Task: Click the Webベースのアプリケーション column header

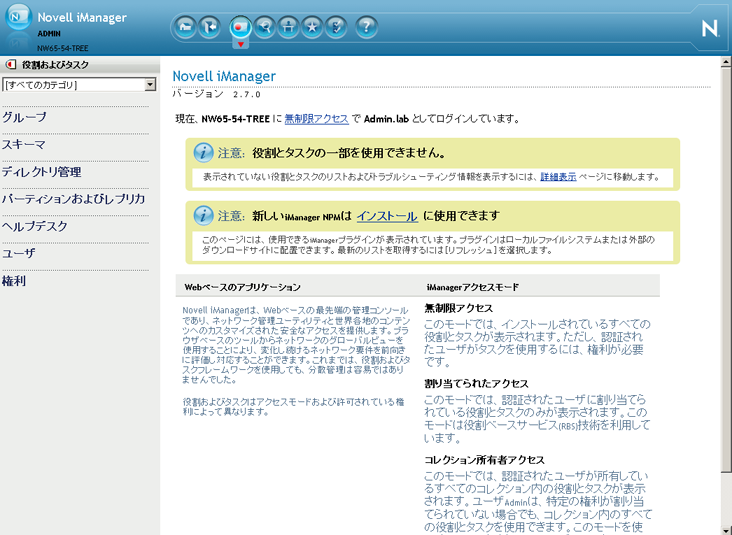Action: (x=242, y=287)
